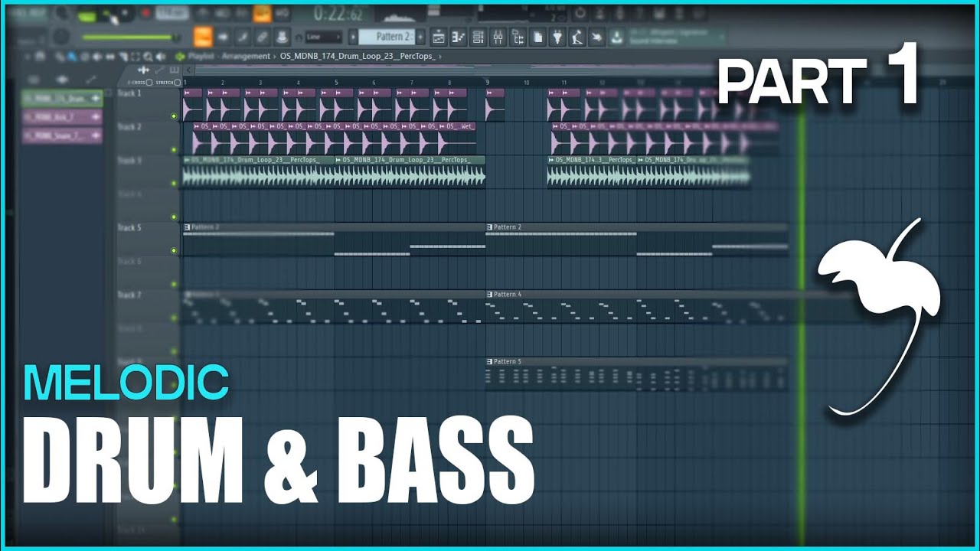This screenshot has width=980, height=551.
Task: Click bar 9 in the timeline ruler
Action: click(488, 82)
